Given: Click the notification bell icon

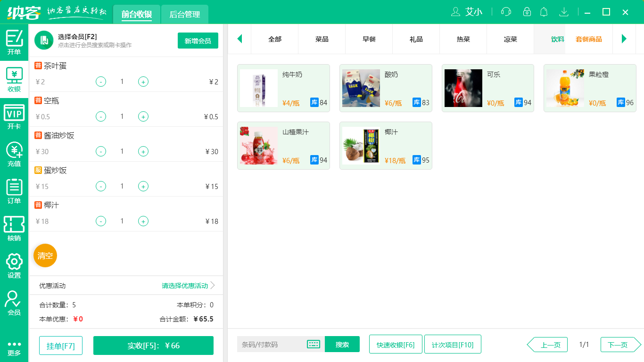Looking at the screenshot, I should (x=544, y=12).
